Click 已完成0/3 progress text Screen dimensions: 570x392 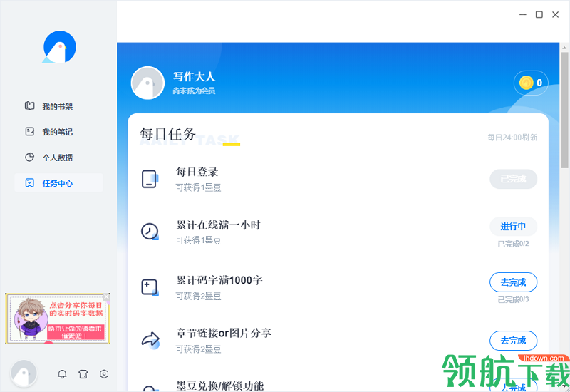[513, 299]
